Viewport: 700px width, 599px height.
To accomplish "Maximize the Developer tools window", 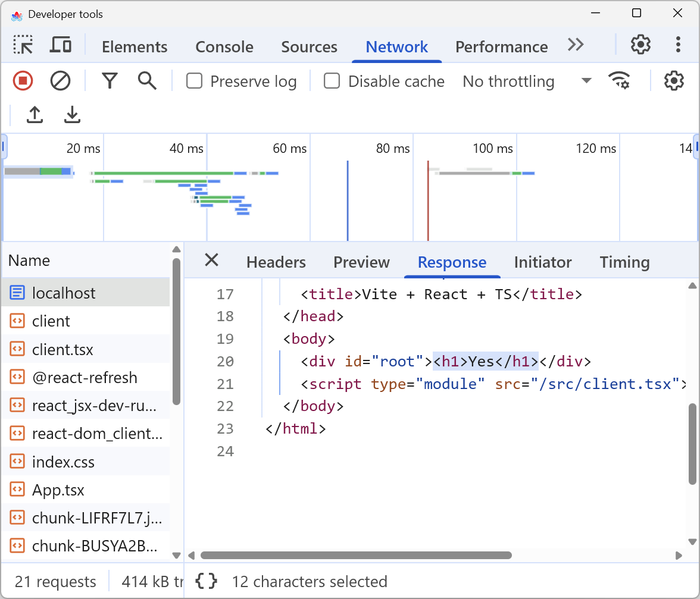I will (637, 13).
